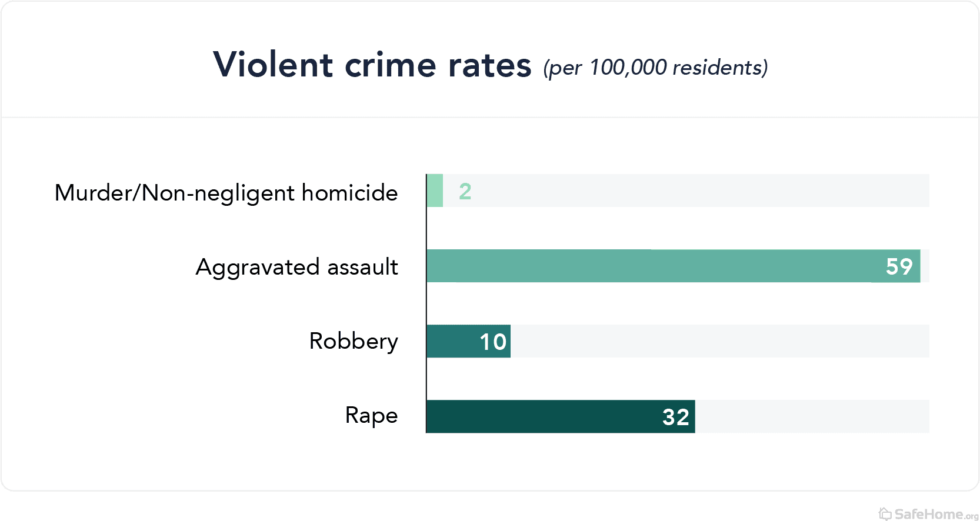Select the Rape category label
Viewport: 980px width, 521px height.
371,416
